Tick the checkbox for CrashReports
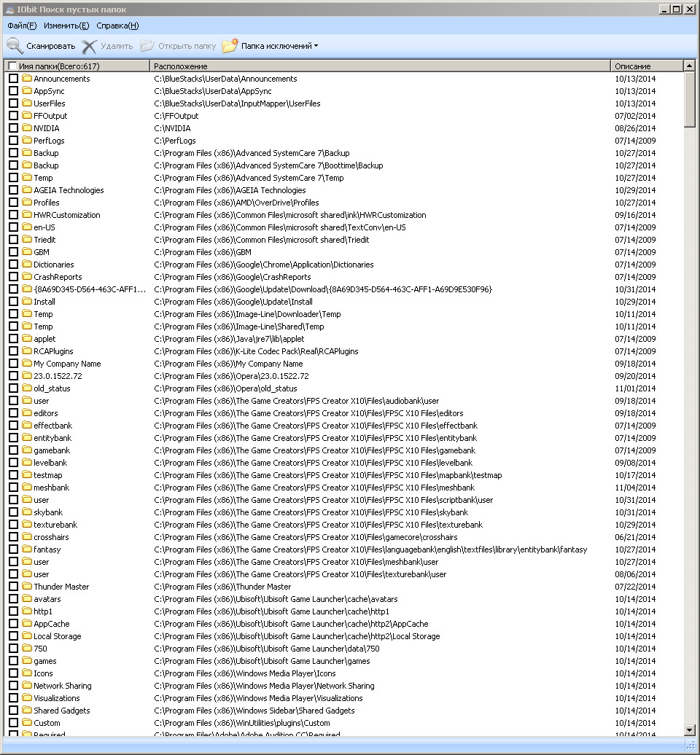 [x=13, y=277]
